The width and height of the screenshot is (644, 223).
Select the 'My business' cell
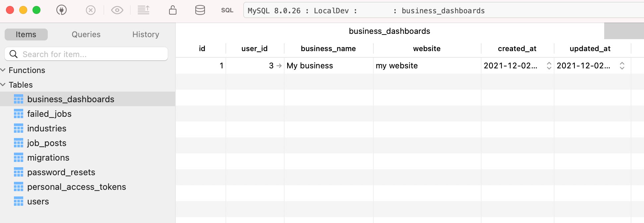[329, 65]
